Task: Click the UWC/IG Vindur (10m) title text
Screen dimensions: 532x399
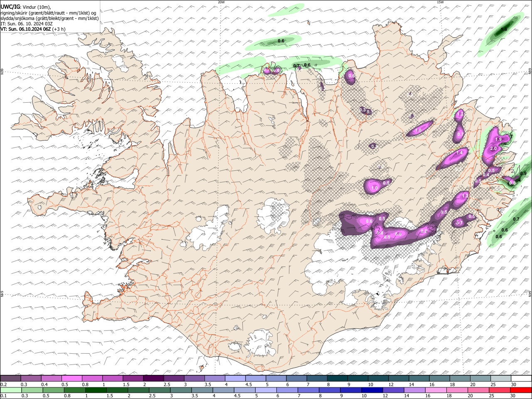Action: pos(25,7)
